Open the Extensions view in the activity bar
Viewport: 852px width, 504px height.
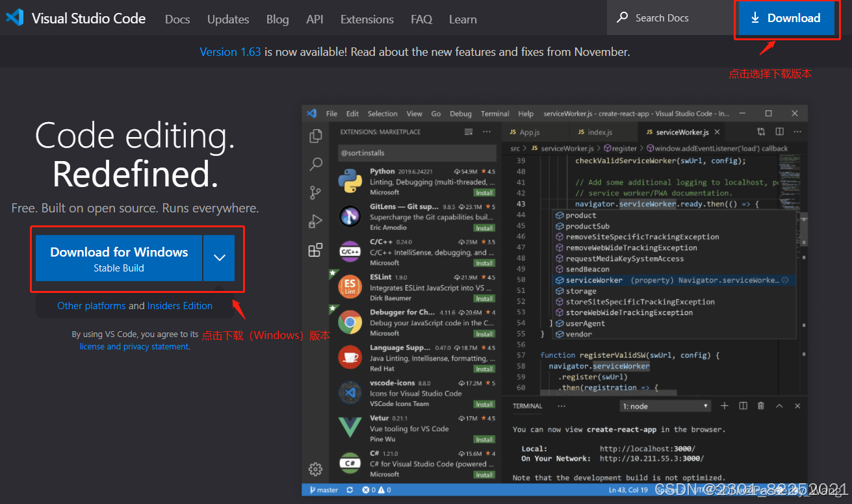click(316, 249)
